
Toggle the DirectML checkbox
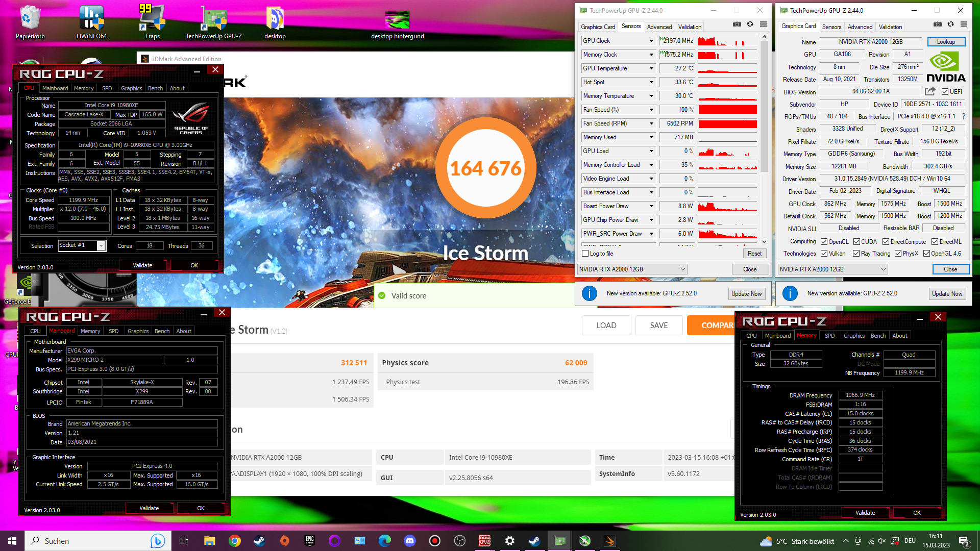tap(935, 242)
